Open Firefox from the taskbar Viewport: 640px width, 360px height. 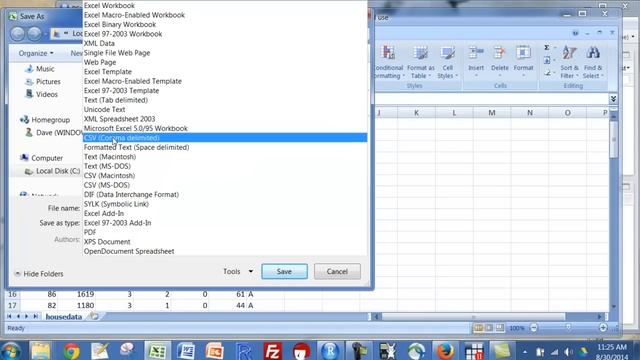[445, 351]
